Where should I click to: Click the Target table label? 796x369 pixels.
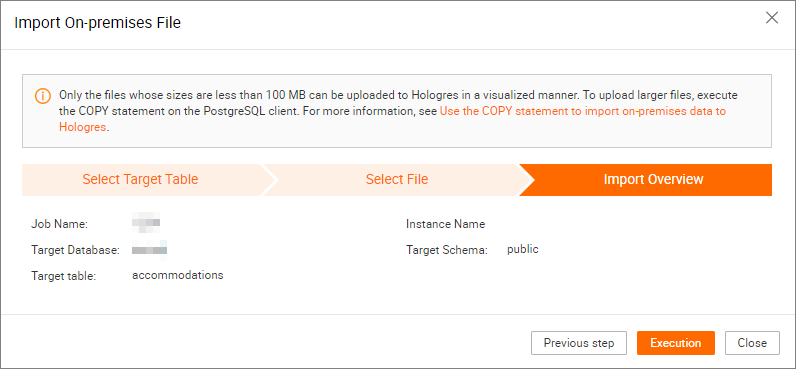click(63, 276)
